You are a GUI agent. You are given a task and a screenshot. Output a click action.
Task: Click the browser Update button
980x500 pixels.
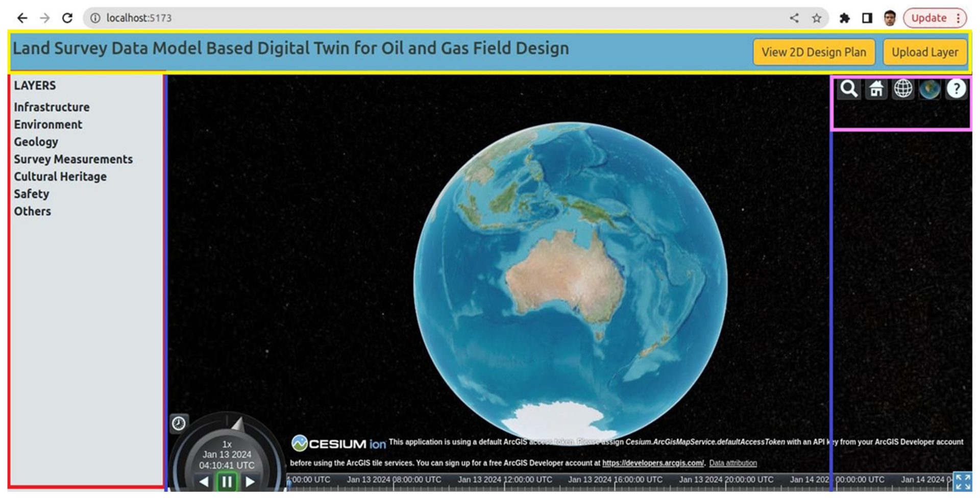click(935, 18)
